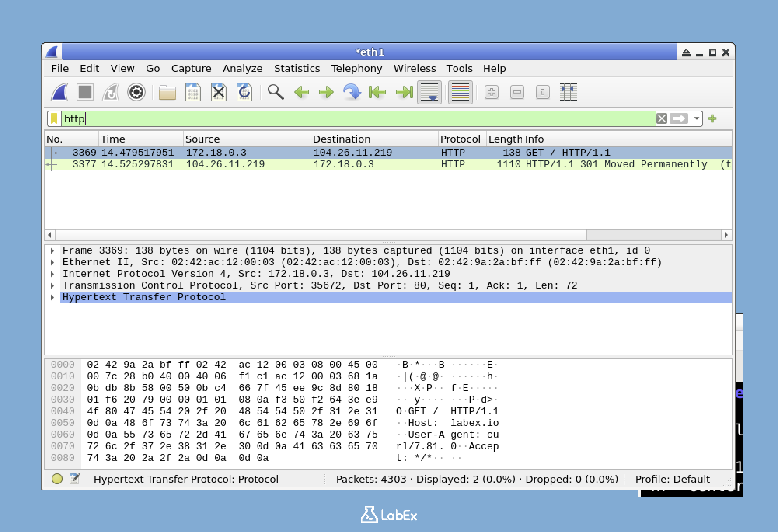Restart the current capture
The image size is (778, 532).
[x=111, y=92]
